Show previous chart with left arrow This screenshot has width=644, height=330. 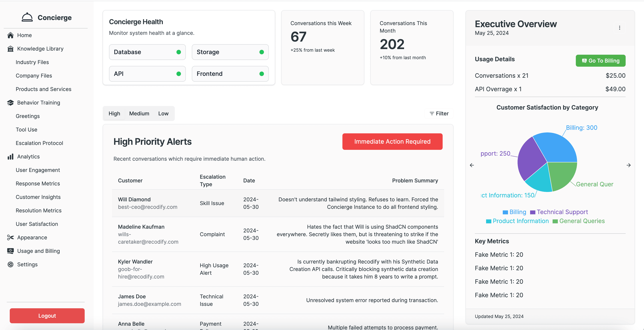click(x=472, y=165)
